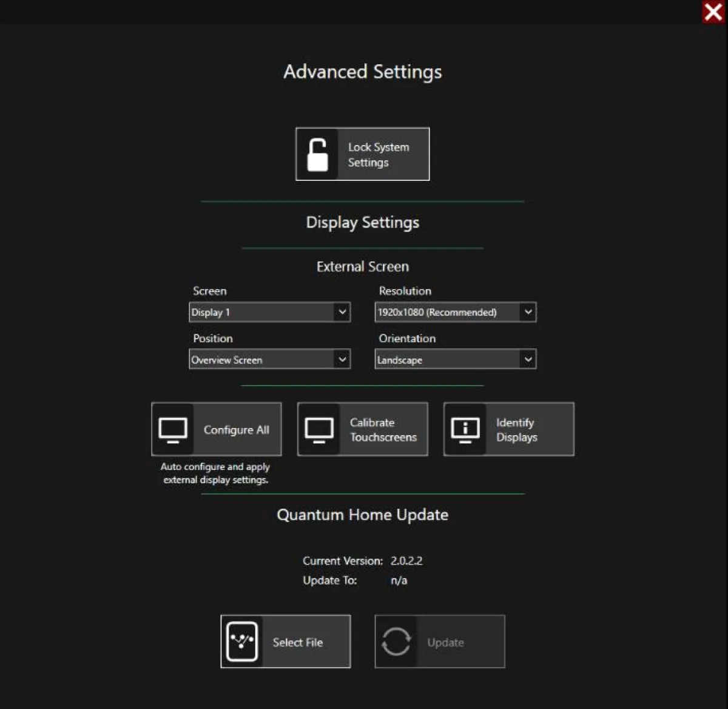Click the Current Version value 2.0.2.2
Image resolution: width=728 pixels, height=709 pixels.
pos(406,561)
